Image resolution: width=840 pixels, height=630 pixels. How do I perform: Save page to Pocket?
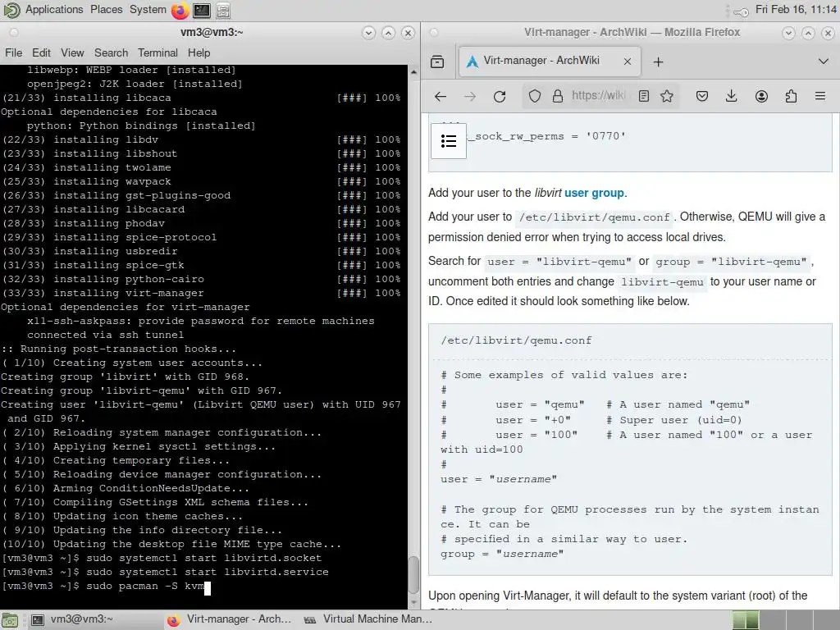(702, 97)
